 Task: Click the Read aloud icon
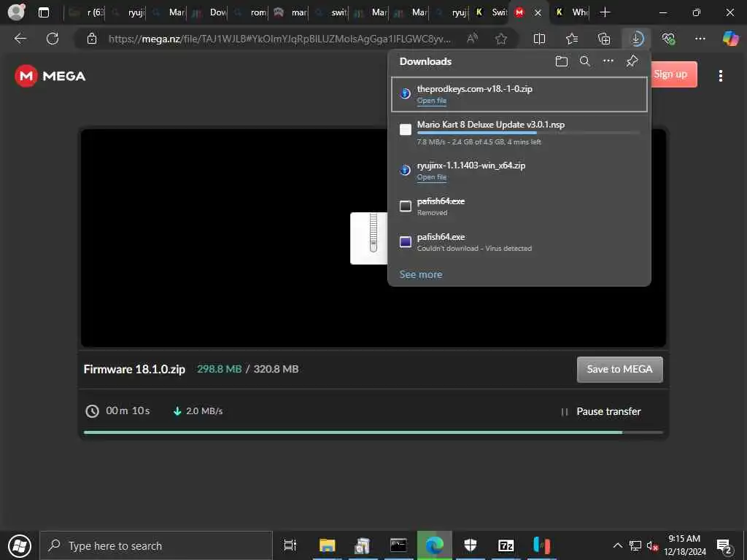[x=472, y=39]
